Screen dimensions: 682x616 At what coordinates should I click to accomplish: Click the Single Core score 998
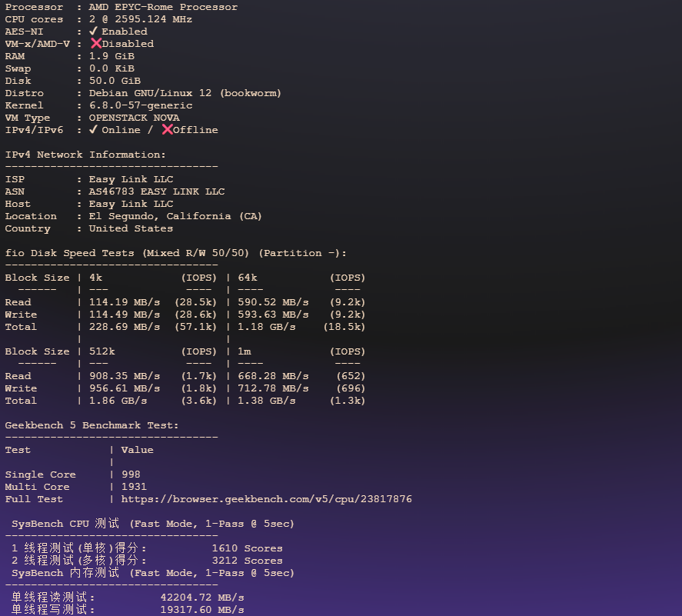(131, 474)
